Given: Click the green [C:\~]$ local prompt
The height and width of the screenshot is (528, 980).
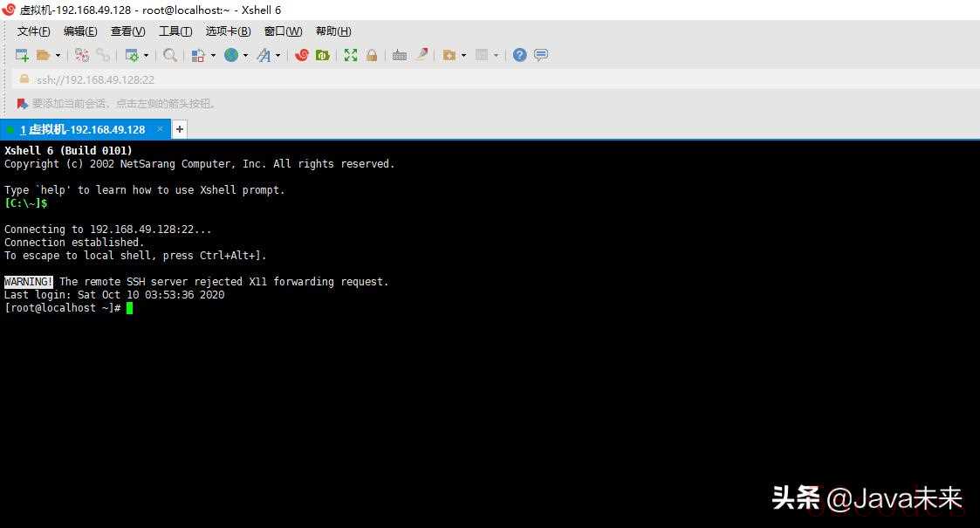Looking at the screenshot, I should tap(25, 203).
